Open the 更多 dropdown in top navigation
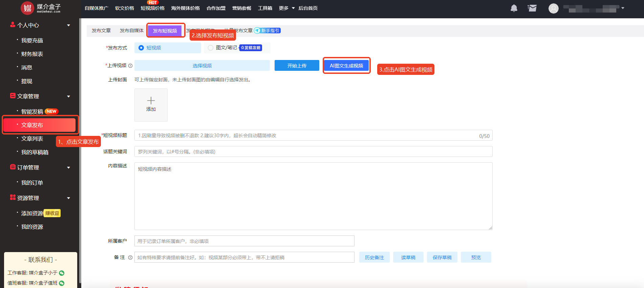 click(286, 8)
